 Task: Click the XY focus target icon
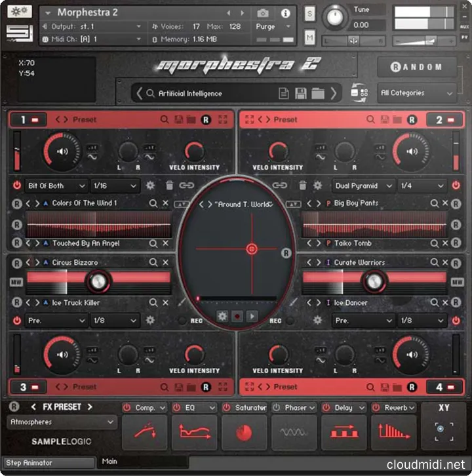[x=444, y=429]
